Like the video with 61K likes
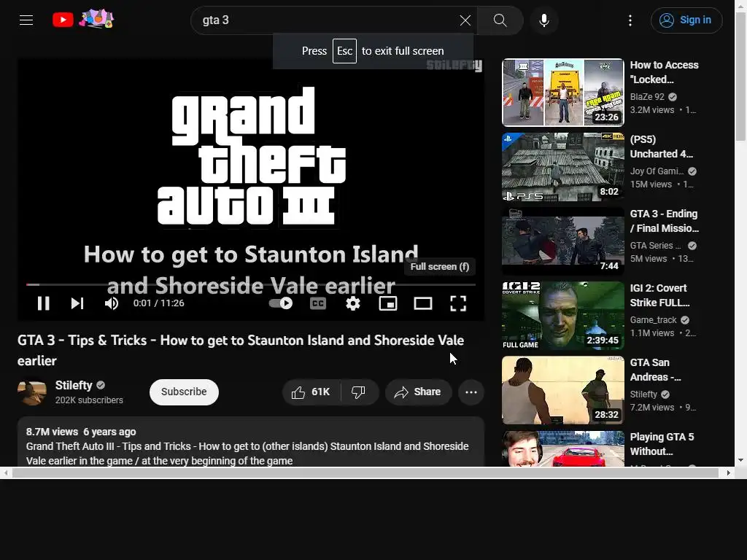The height and width of the screenshot is (560, 747). [311, 392]
